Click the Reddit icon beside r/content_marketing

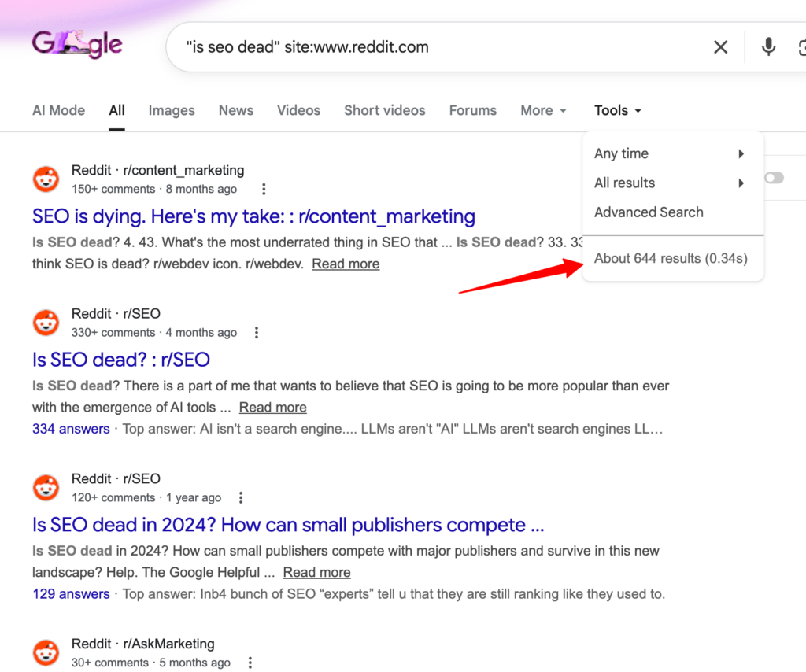(x=46, y=179)
